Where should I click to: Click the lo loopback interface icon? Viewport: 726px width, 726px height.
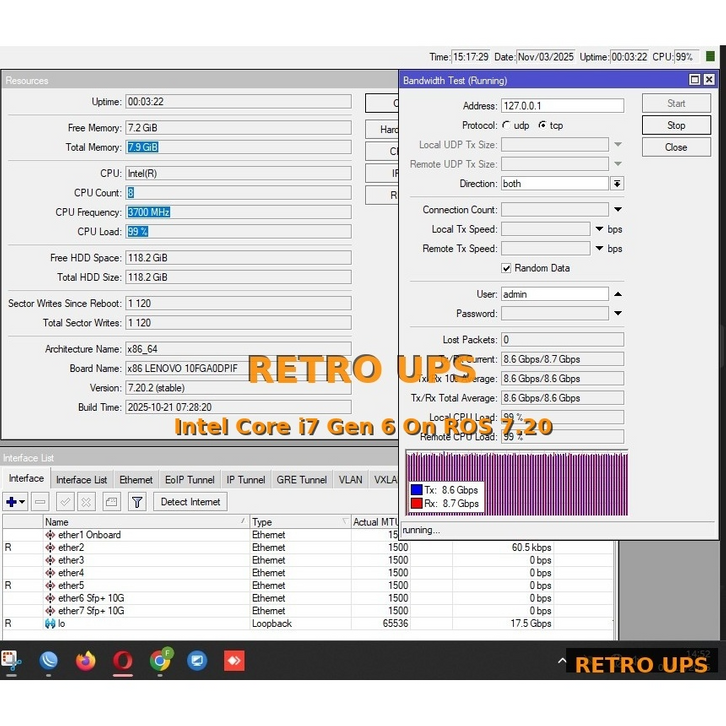point(50,624)
